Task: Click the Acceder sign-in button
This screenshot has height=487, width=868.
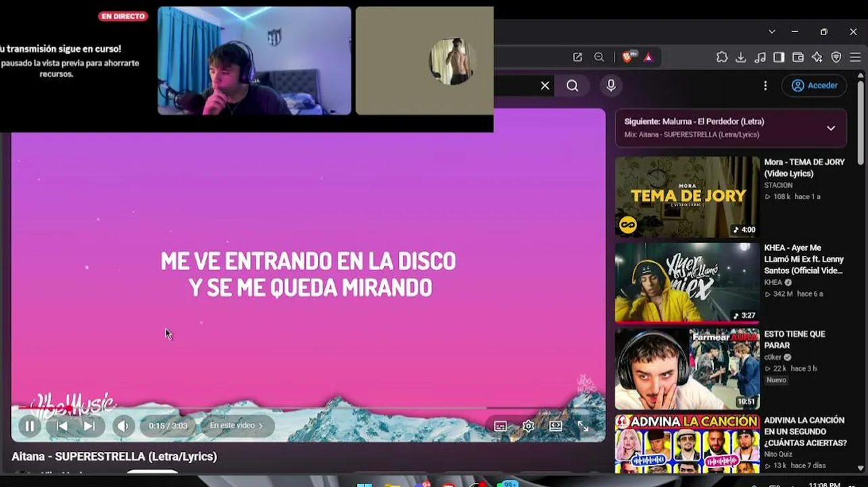Action: point(814,85)
